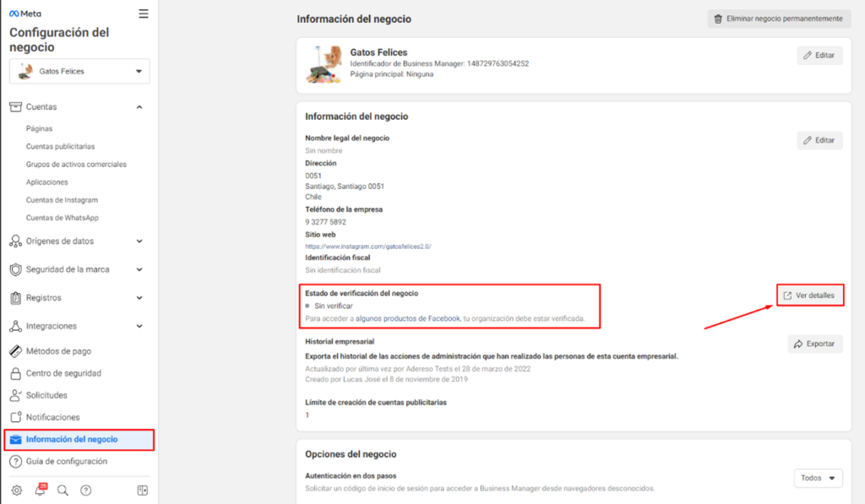The width and height of the screenshot is (865, 504).
Task: Open Métodos de pago from the sidebar
Action: click(57, 351)
